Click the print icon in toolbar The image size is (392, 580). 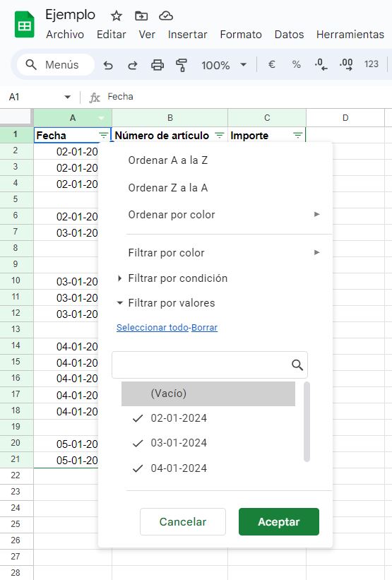[x=158, y=65]
